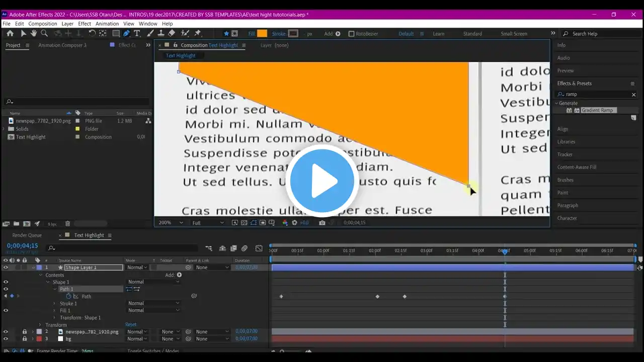Collapse the Contents group
The image size is (644, 362).
point(41,275)
